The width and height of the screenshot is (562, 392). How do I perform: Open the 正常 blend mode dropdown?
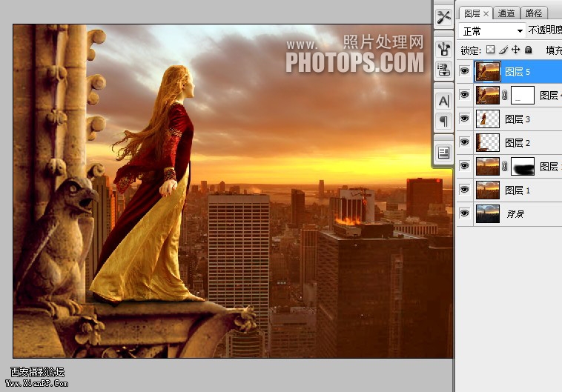pos(492,31)
